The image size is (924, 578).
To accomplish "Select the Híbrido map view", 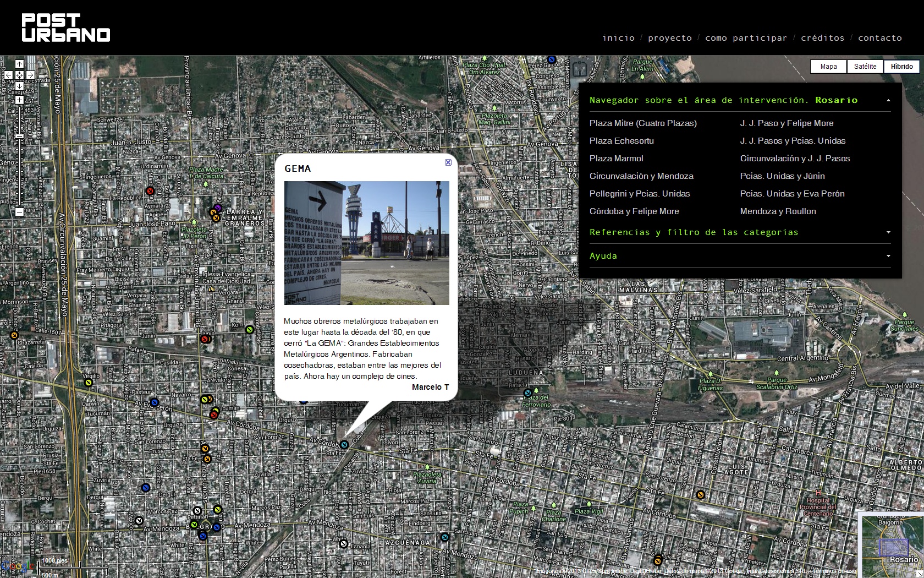I will [x=901, y=67].
